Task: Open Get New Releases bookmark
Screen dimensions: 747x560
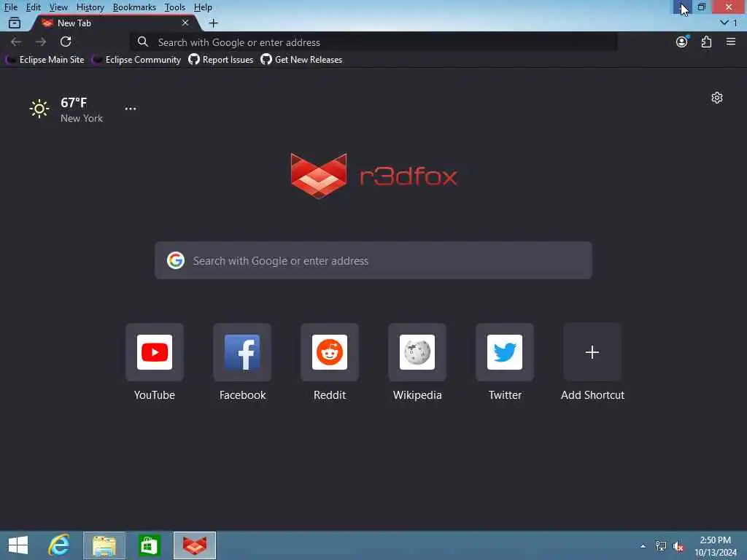Action: [x=301, y=60]
